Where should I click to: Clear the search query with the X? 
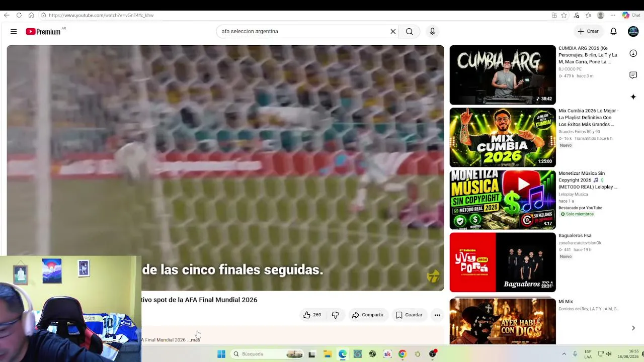click(x=393, y=31)
